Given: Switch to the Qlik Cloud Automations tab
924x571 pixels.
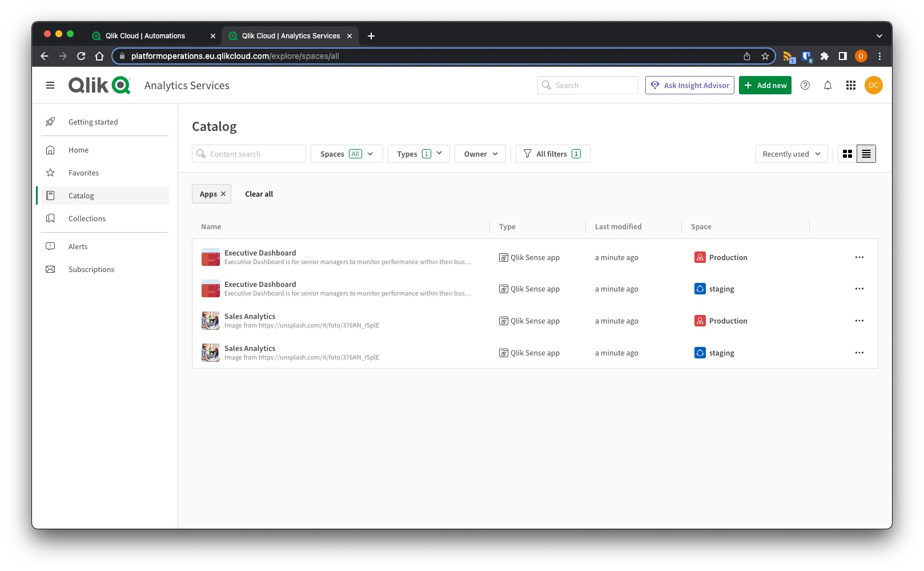Looking at the screenshot, I should coord(146,35).
